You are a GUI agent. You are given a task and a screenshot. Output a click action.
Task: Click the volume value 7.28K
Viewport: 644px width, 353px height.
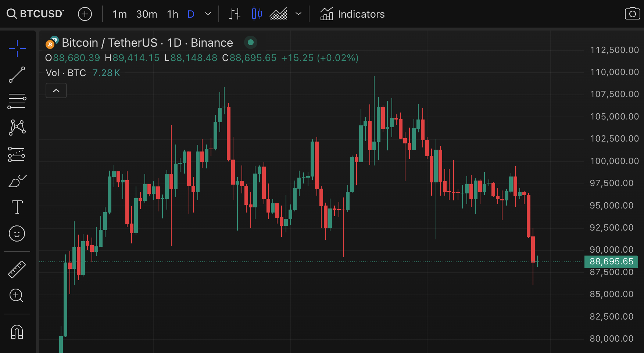[x=106, y=73]
